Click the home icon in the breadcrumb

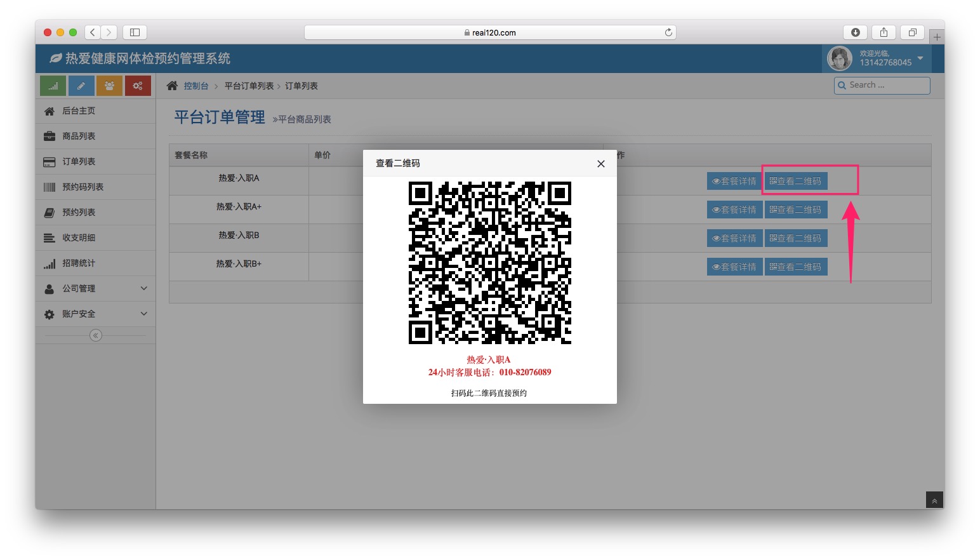(172, 86)
